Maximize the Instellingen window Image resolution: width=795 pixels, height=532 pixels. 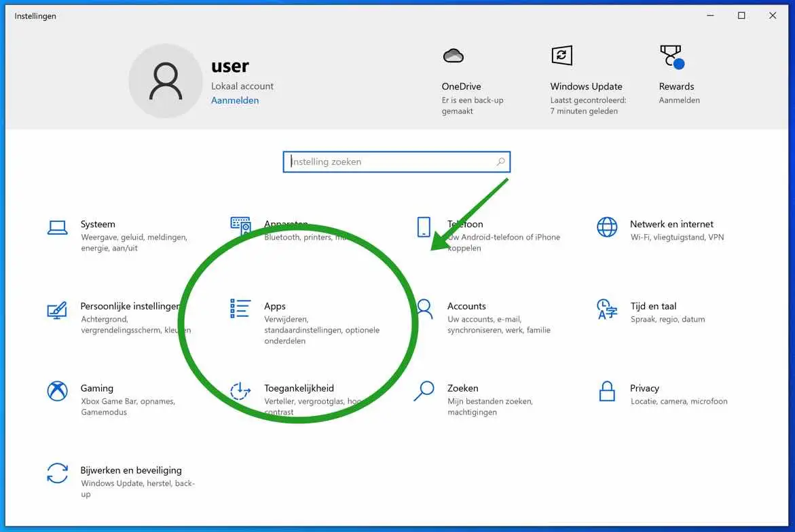point(741,16)
